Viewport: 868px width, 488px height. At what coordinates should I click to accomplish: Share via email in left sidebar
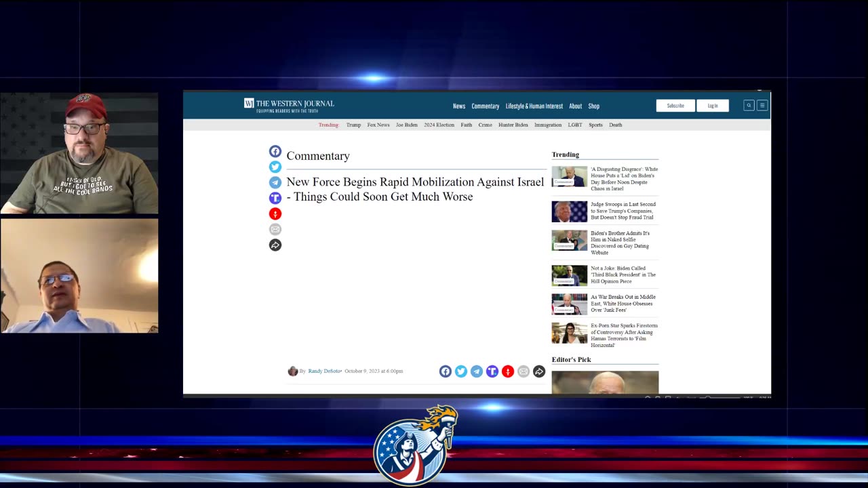click(275, 229)
